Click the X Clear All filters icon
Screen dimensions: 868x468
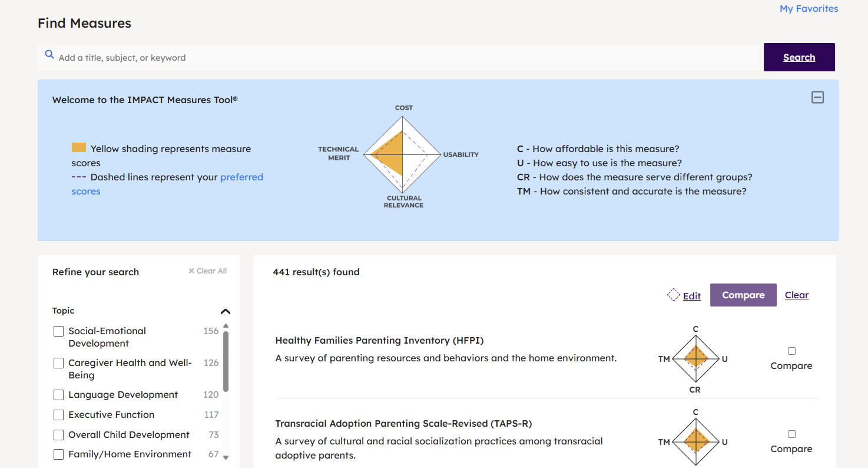[191, 271]
